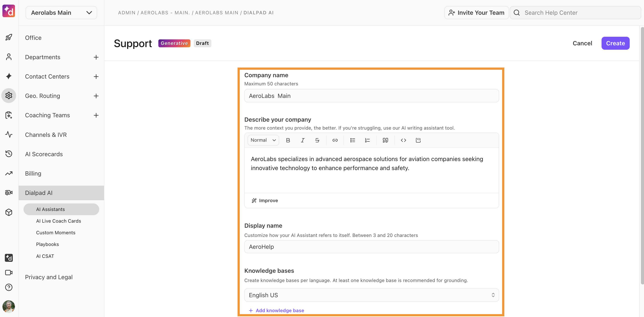
Task: Toggle bold formatting in description editor
Action: pos(288,140)
